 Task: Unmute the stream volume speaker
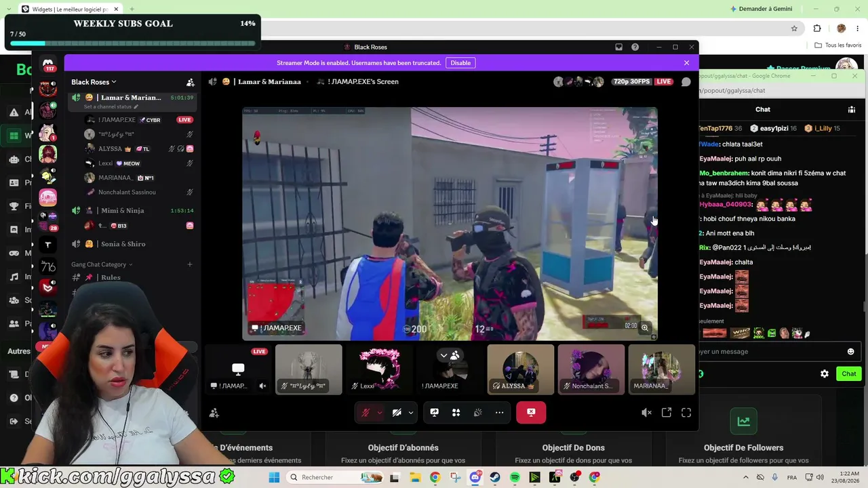pyautogui.click(x=646, y=412)
